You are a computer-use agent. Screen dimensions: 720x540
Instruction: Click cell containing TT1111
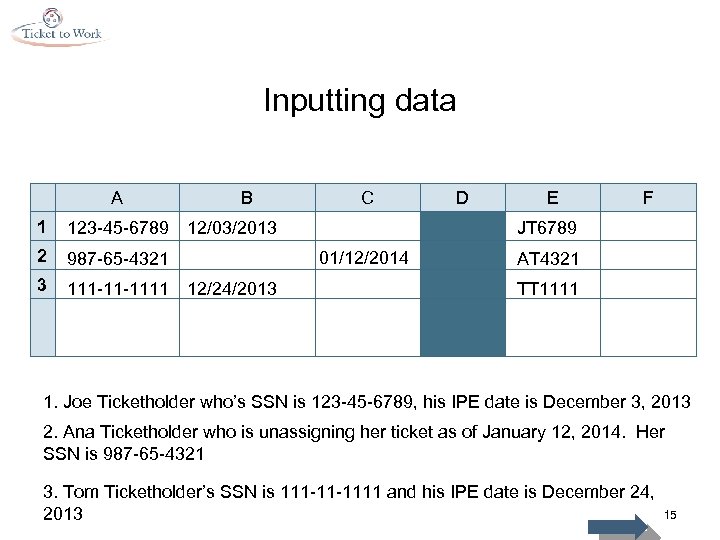[x=547, y=289]
